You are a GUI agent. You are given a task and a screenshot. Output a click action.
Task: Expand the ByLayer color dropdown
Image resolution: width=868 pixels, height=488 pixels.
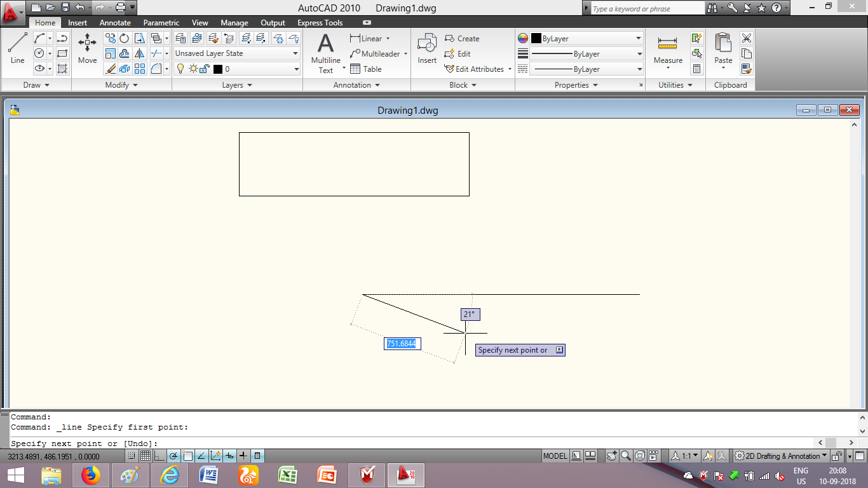tap(639, 38)
